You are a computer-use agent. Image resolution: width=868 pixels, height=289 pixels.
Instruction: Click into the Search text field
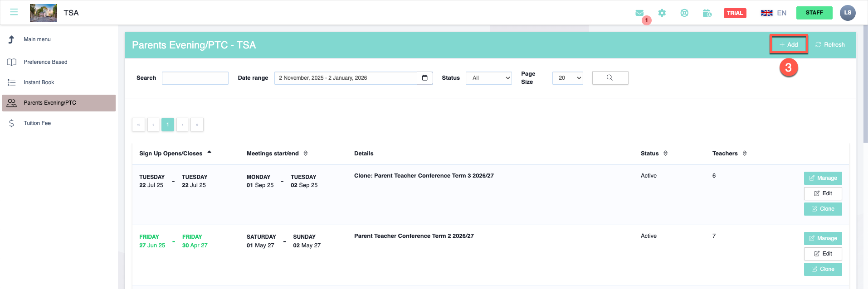[195, 78]
